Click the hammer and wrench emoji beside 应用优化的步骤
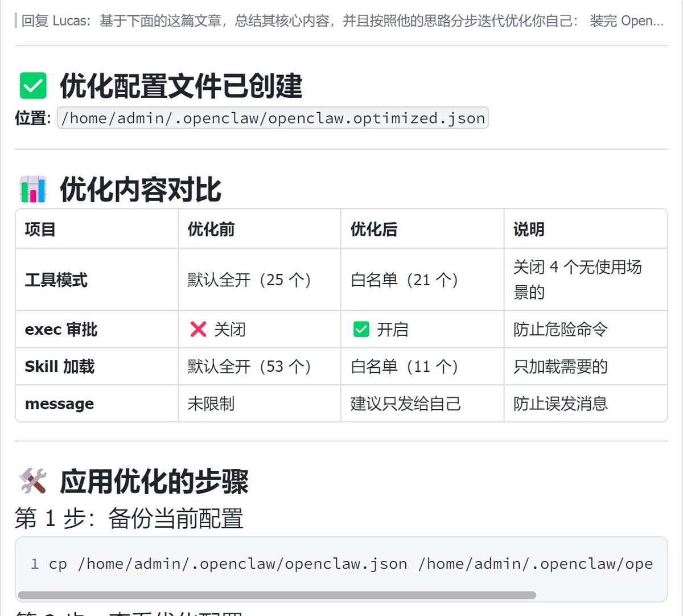This screenshot has width=683, height=616. click(33, 481)
